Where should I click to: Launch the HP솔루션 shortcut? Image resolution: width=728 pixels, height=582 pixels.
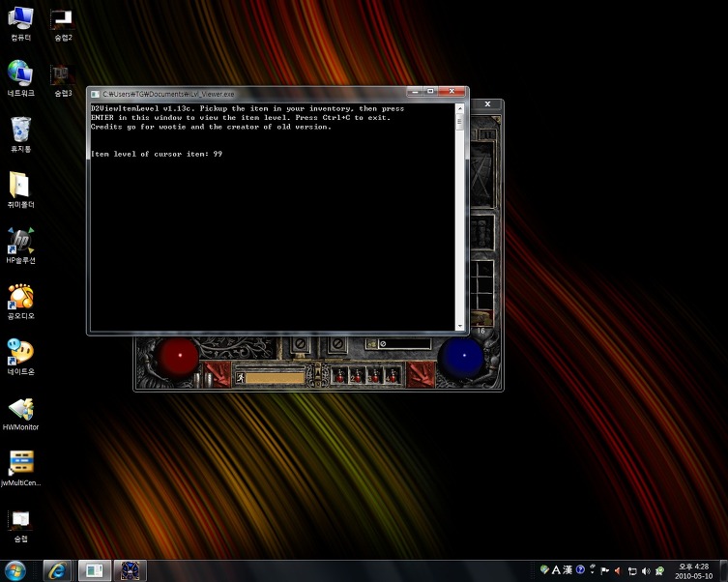point(20,246)
